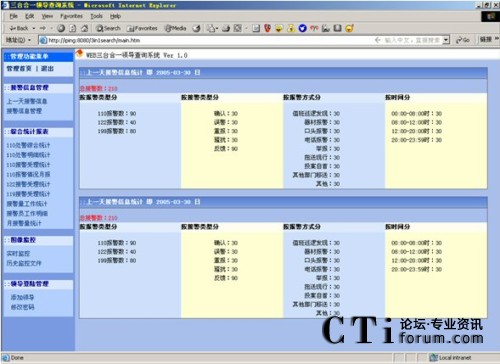Click 添加领导 in the sidebar

click(22, 297)
